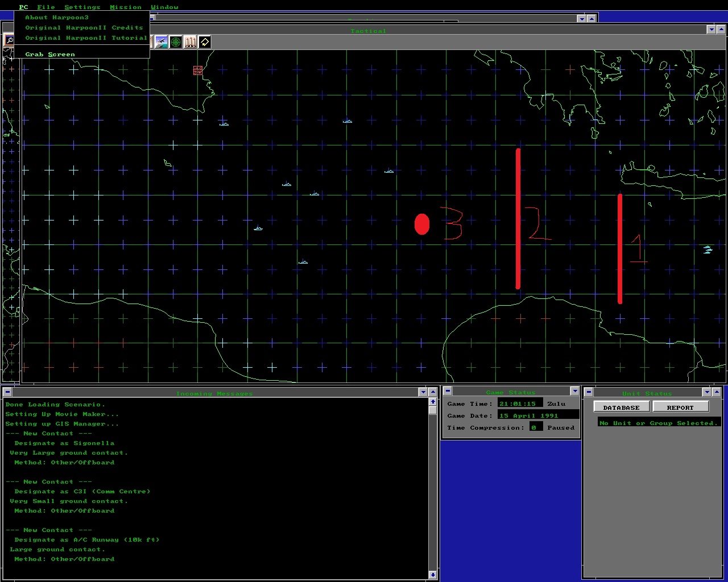Select Original HarpoonII Tutorial entry
The width and height of the screenshot is (728, 582).
click(x=82, y=38)
